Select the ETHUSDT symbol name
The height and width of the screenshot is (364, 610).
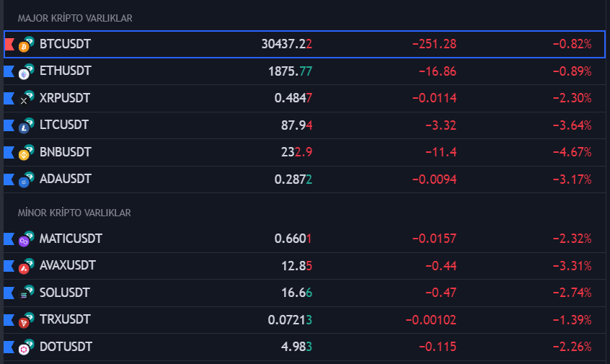(66, 71)
